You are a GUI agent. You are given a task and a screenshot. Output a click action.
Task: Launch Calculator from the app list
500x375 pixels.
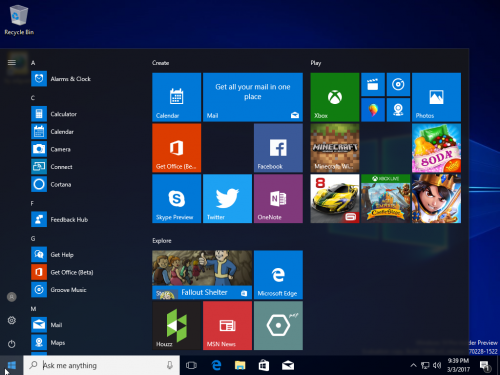click(x=80, y=114)
